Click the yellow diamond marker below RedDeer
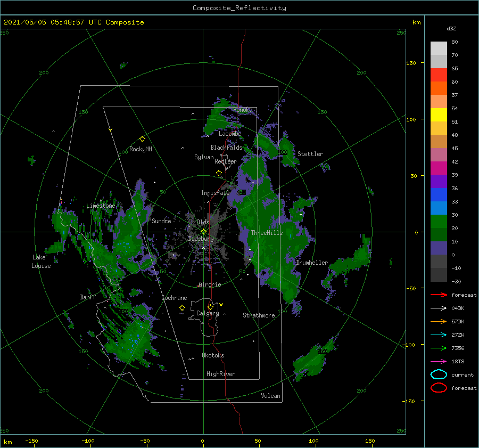The width and height of the screenshot is (479, 448). pyautogui.click(x=219, y=173)
